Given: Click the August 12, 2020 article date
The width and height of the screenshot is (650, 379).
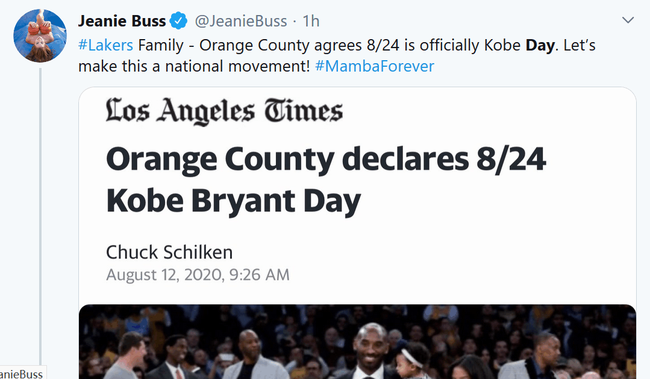Looking at the screenshot, I should pos(198,275).
